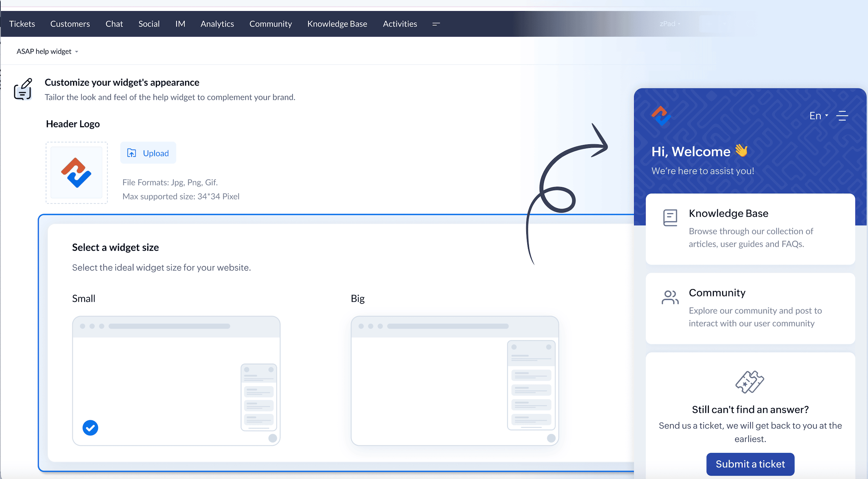Switch to the Knowledge Base tab
Image resolution: width=868 pixels, height=479 pixels.
pyautogui.click(x=337, y=24)
